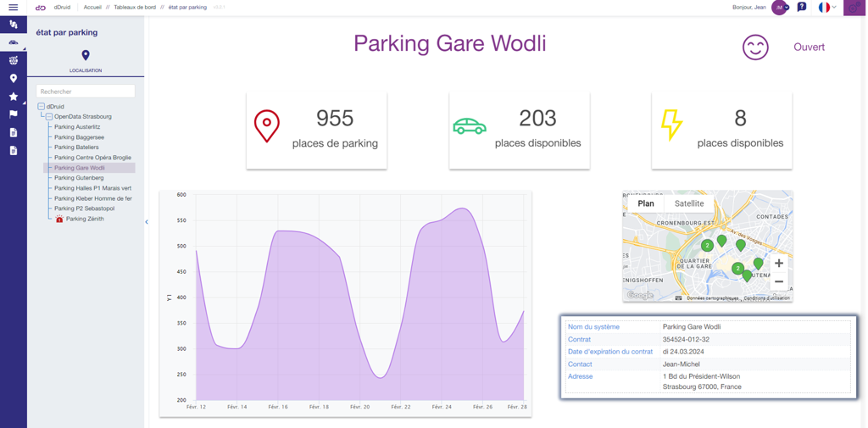
Task: Switch map to Satellite view
Action: (x=689, y=203)
